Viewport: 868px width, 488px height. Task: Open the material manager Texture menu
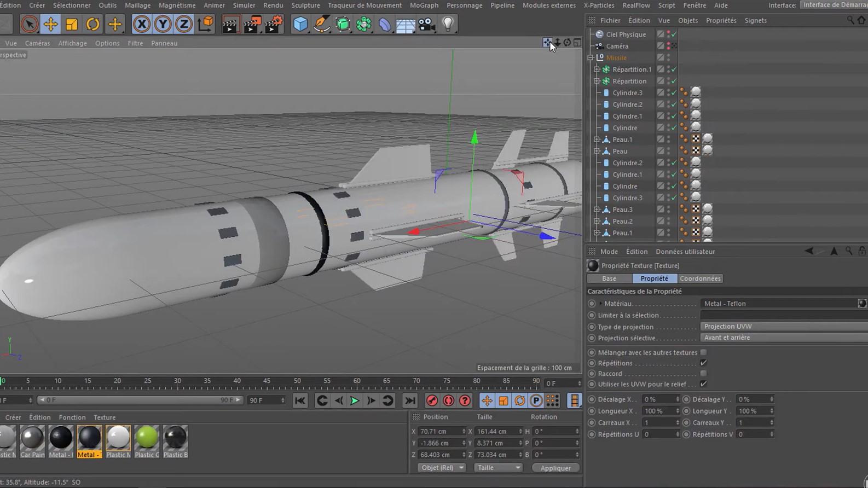point(105,417)
